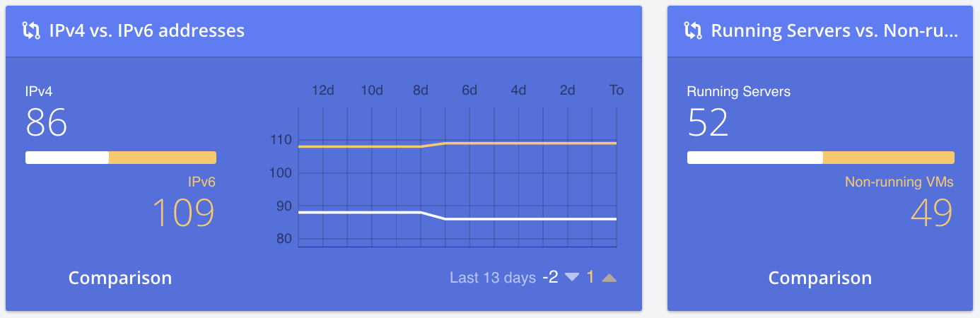980x318 pixels.
Task: Click the Running Servers count 52
Action: point(708,122)
